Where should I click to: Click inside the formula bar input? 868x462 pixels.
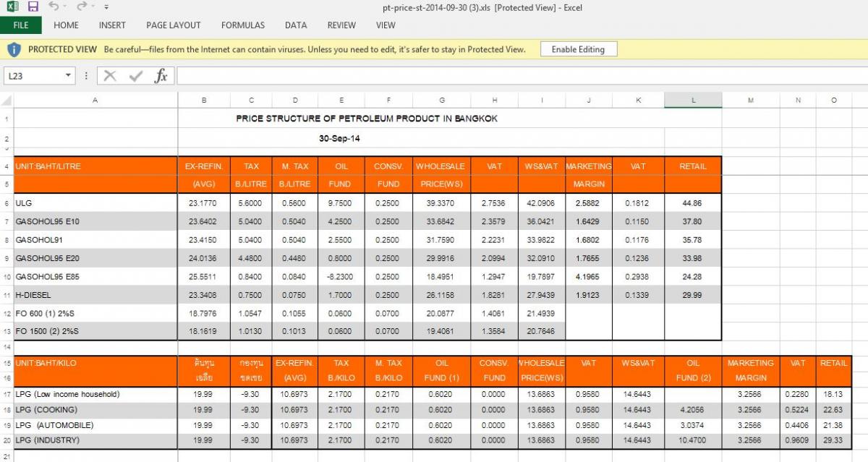(x=506, y=75)
